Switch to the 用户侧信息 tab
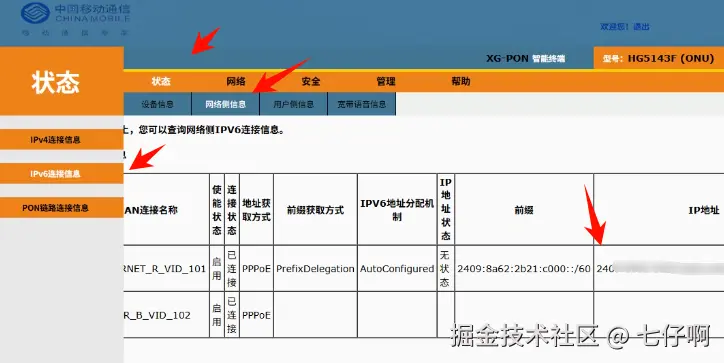724x363 pixels. point(294,104)
